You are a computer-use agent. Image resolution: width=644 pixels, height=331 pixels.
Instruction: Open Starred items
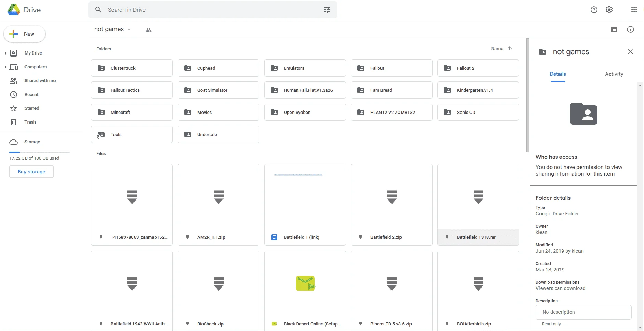click(x=32, y=108)
